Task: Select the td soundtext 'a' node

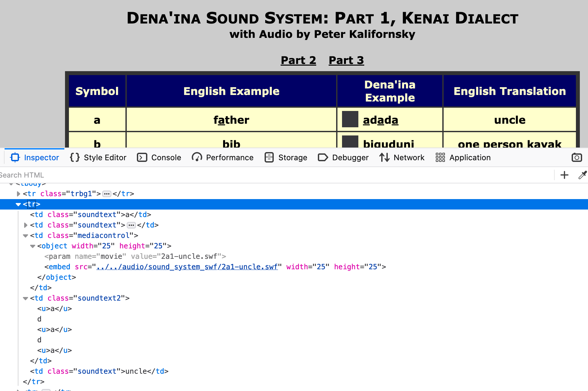Action: point(90,215)
